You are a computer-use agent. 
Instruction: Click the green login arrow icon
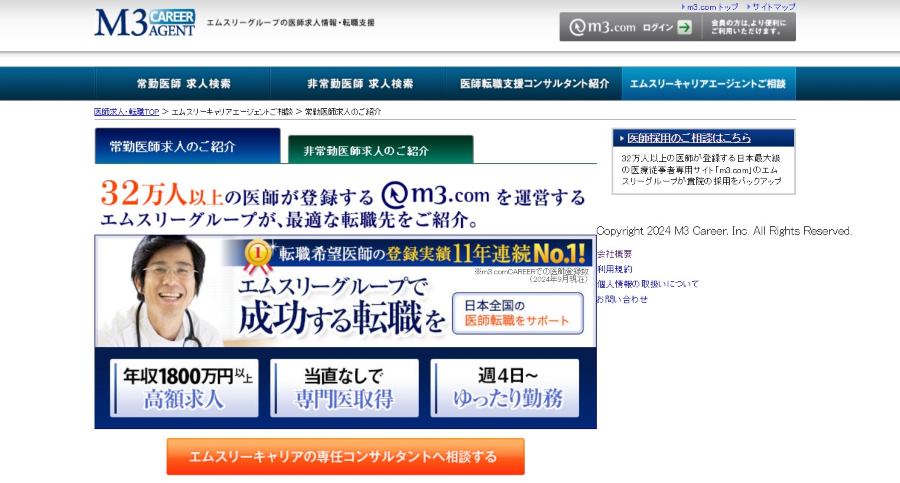(684, 27)
